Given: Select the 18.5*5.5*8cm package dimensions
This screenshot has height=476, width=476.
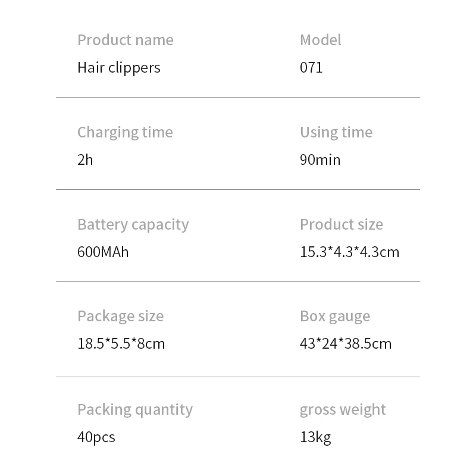Looking at the screenshot, I should pos(121,343).
